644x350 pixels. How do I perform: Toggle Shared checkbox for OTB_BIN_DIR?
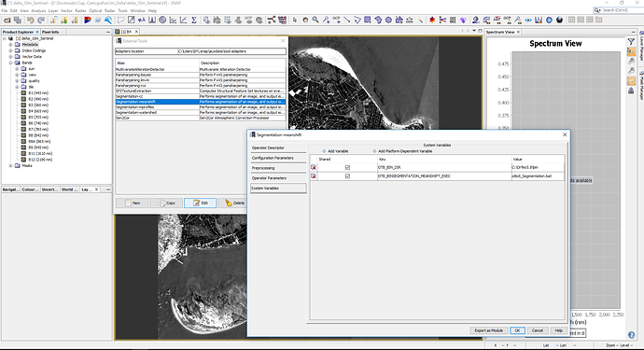pyautogui.click(x=347, y=167)
